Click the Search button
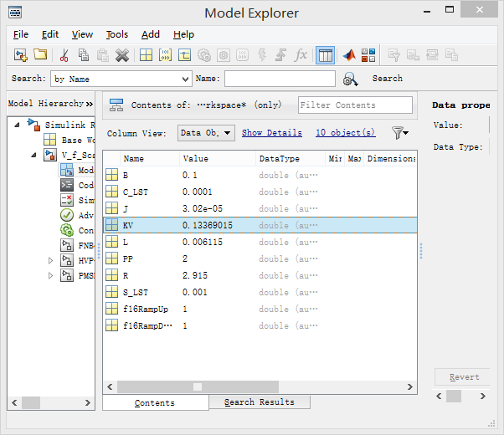This screenshot has width=504, height=435. (x=388, y=79)
